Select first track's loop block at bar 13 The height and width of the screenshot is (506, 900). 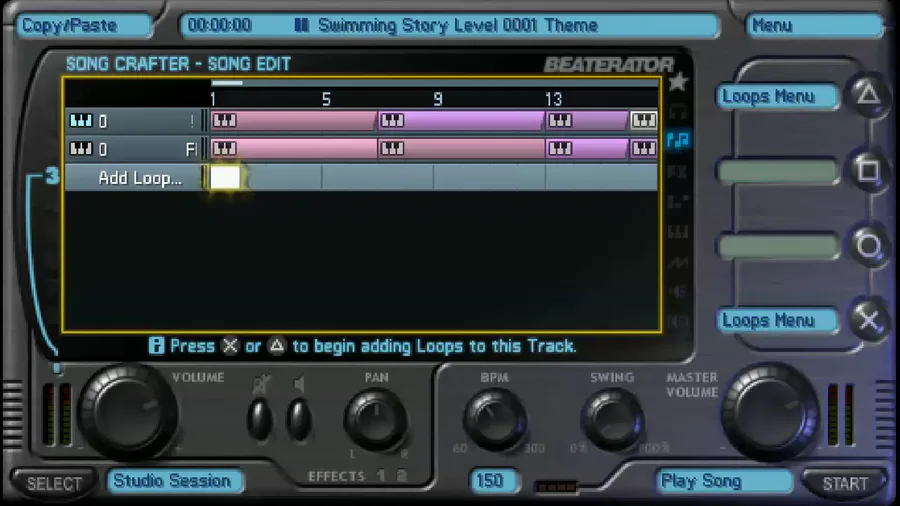(x=586, y=120)
